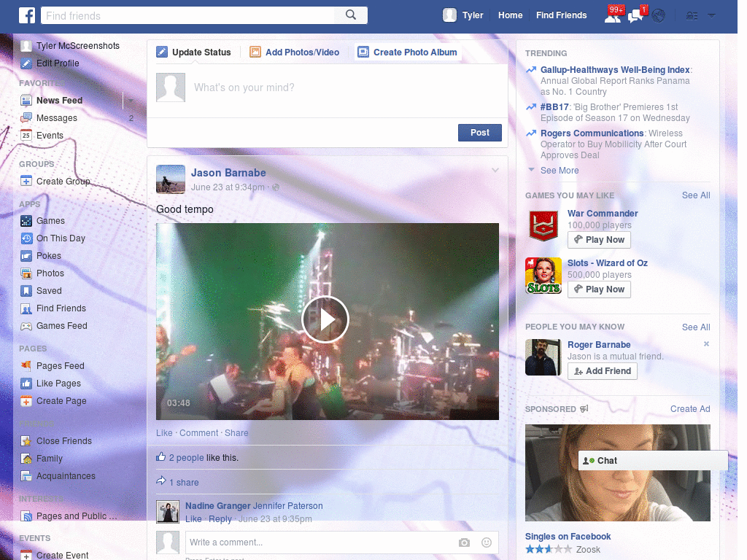This screenshot has width=747, height=560.
Task: Click the Facebook logo icon
Action: pos(27,15)
